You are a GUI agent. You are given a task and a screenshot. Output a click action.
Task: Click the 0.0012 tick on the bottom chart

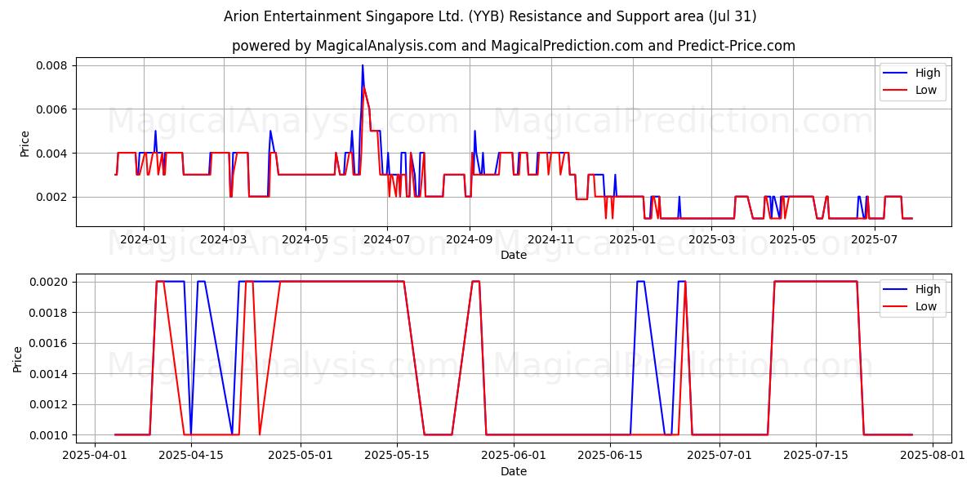[x=49, y=404]
